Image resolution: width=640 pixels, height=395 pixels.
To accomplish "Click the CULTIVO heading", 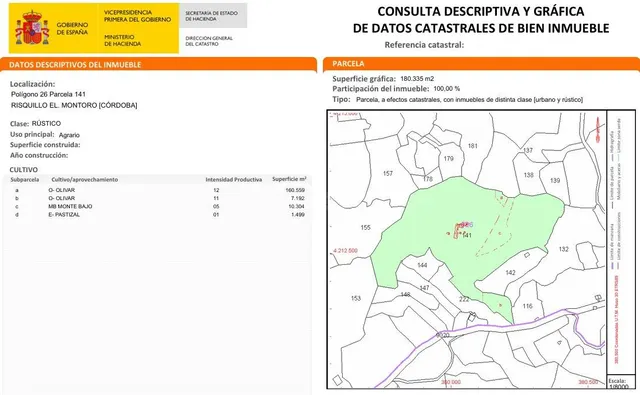I will tap(24, 169).
